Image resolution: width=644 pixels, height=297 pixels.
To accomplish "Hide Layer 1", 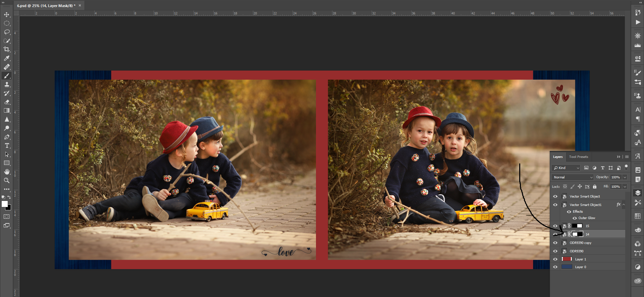I will pyautogui.click(x=555, y=259).
